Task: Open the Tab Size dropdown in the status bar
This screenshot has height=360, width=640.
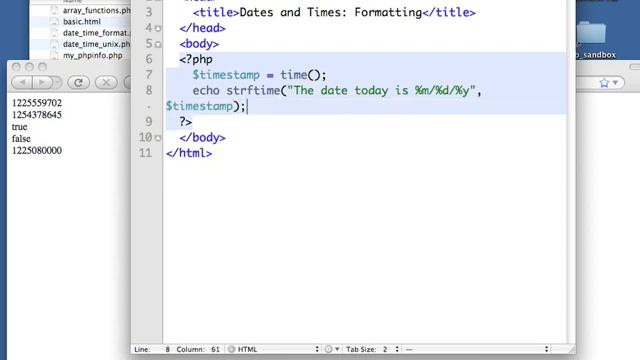Action: [x=372, y=349]
